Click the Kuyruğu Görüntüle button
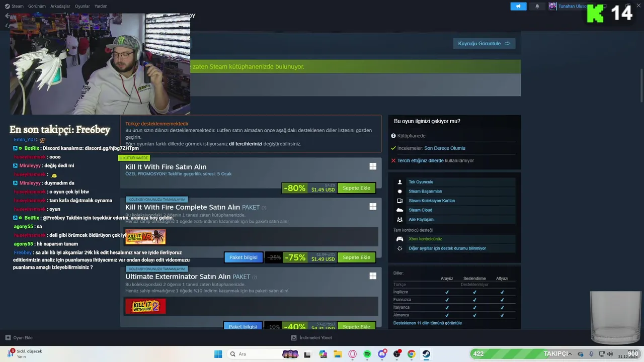 pos(484,44)
